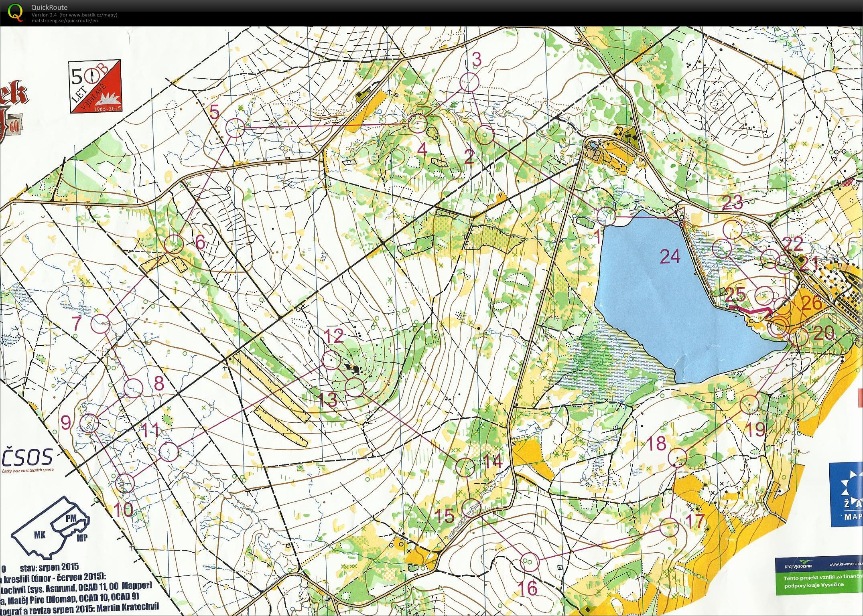This screenshot has height=616, width=863.
Task: Click the control number label "13"
Action: click(x=327, y=400)
